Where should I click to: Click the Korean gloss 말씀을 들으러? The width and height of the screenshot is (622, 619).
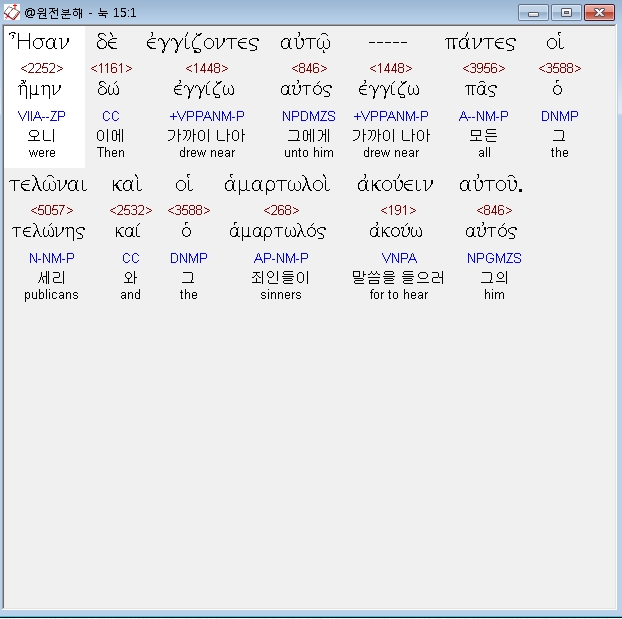pyautogui.click(x=398, y=278)
